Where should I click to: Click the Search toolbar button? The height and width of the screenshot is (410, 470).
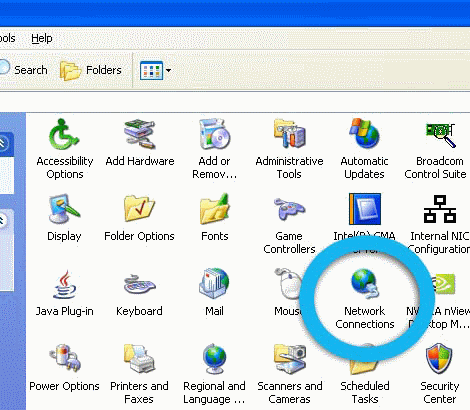(x=23, y=70)
